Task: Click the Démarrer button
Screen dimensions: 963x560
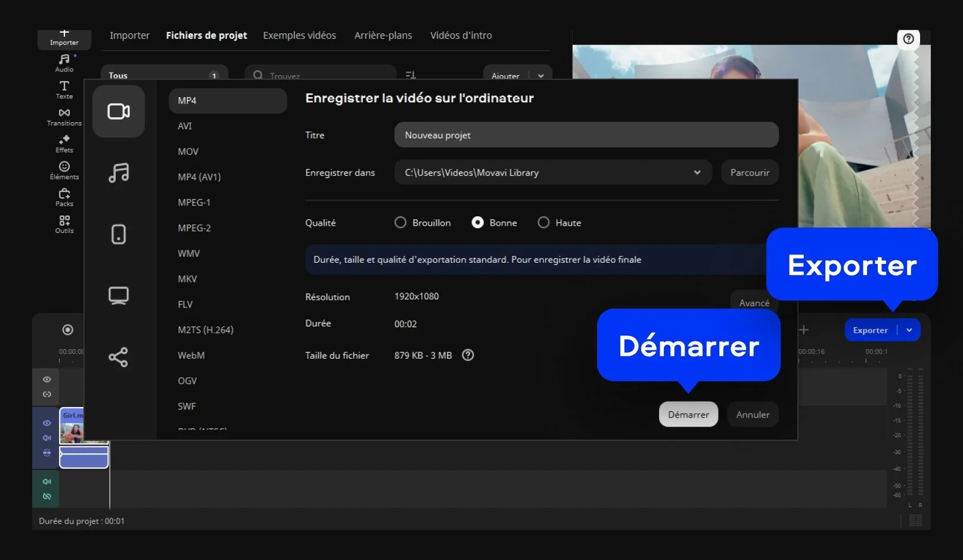Action: pos(688,415)
